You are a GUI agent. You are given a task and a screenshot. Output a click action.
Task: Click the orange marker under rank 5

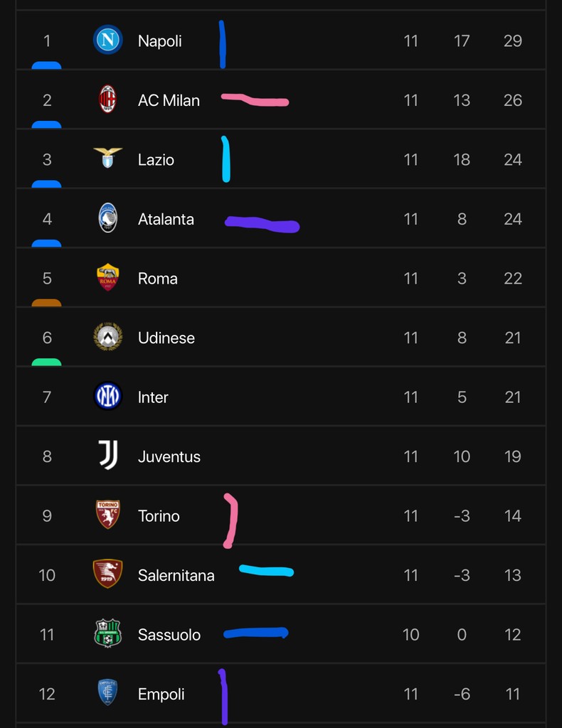tap(46, 303)
